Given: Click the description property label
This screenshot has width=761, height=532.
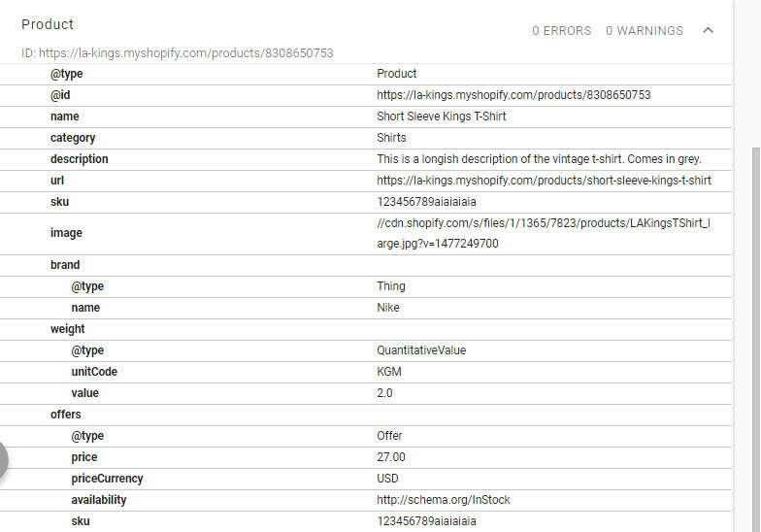Looking at the screenshot, I should [x=80, y=159].
